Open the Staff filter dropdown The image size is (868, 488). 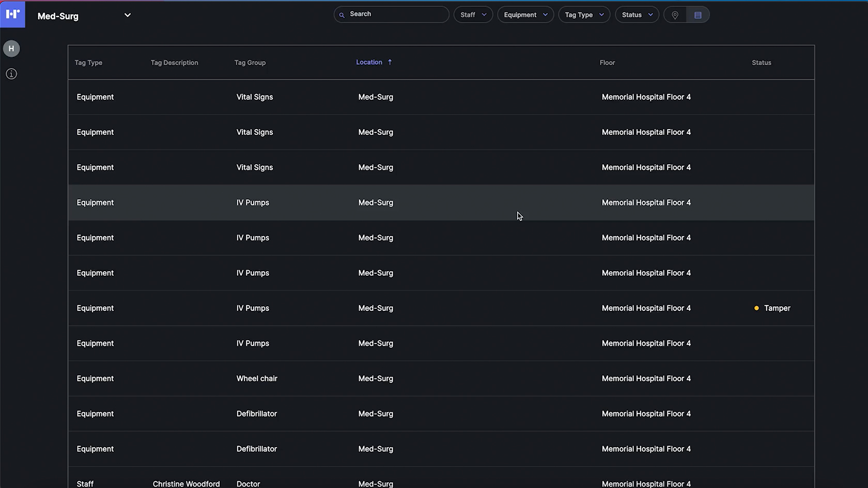(473, 15)
